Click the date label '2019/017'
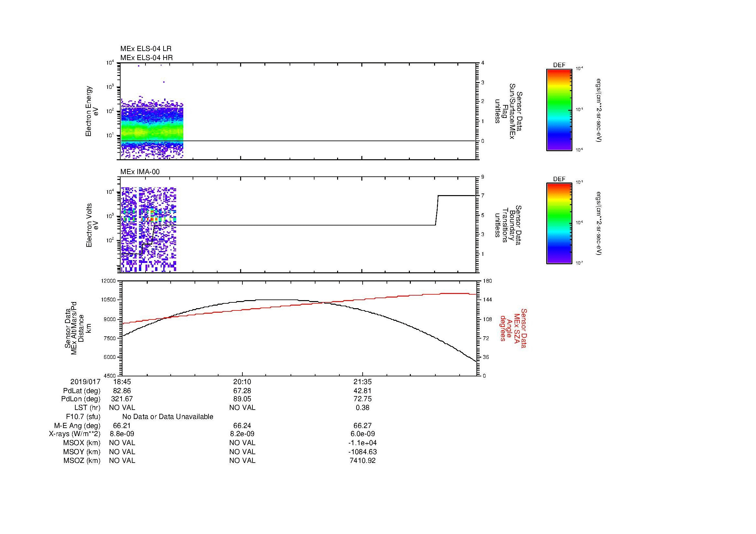The image size is (756, 534). coord(85,382)
